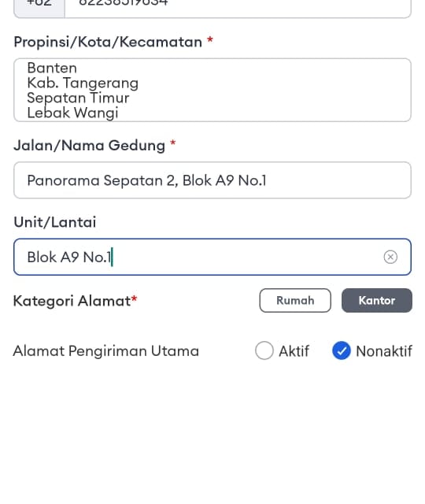Select the Aktif radio button
Screen dimensions: 425x504
pos(264,350)
